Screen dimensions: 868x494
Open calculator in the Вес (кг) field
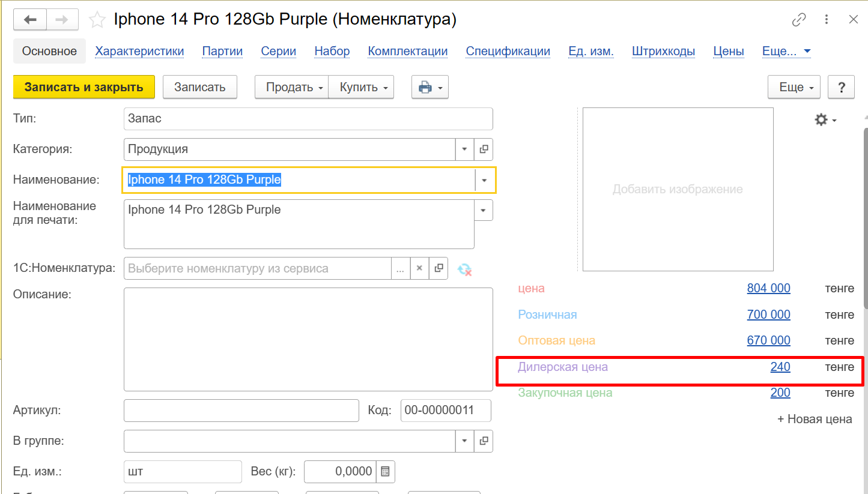(x=385, y=472)
